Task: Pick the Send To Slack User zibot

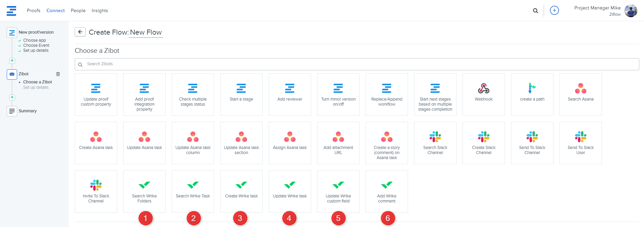Action: click(580, 143)
